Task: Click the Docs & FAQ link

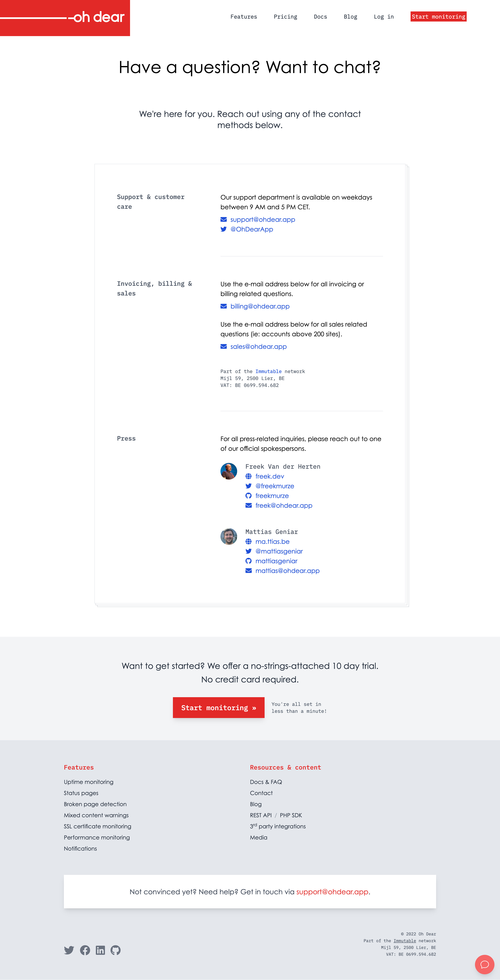Action: 265,782
